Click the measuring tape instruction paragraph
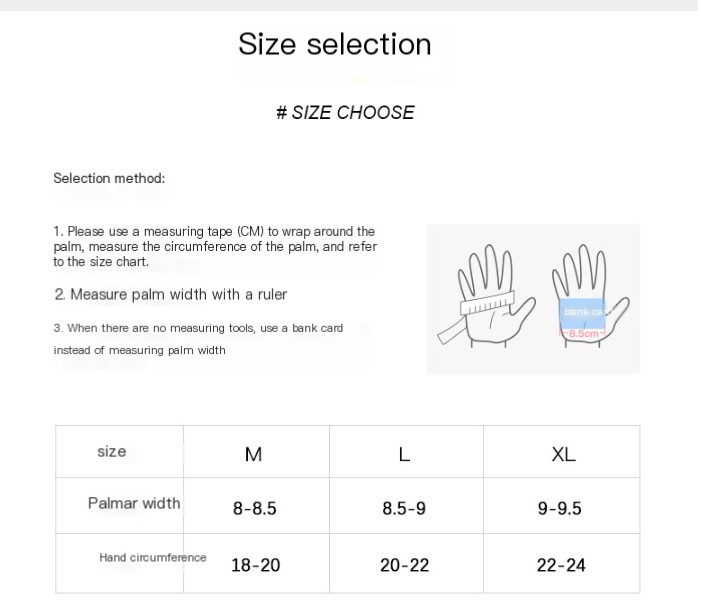701x610 pixels. (x=215, y=246)
